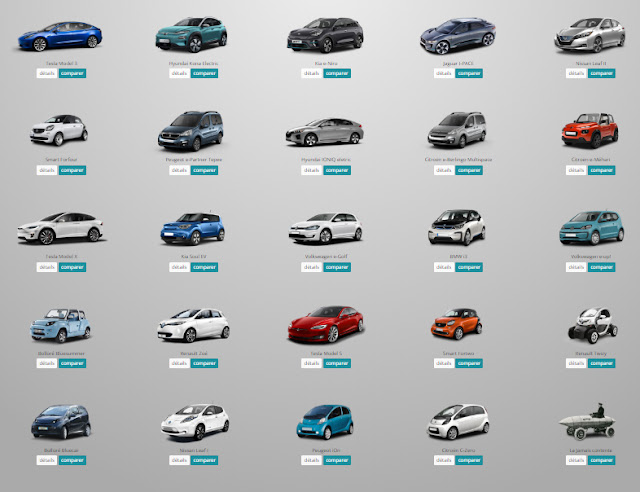Open the grey Citroën e-Berlingo Multispace image
This screenshot has height=492, width=640.
(457, 129)
